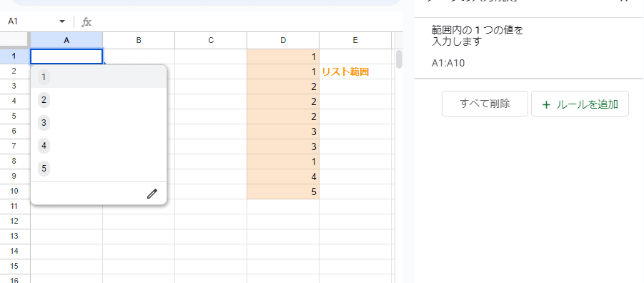The height and width of the screenshot is (283, 644).
Task: Select option 4 in the dropdown list
Action: (x=99, y=145)
